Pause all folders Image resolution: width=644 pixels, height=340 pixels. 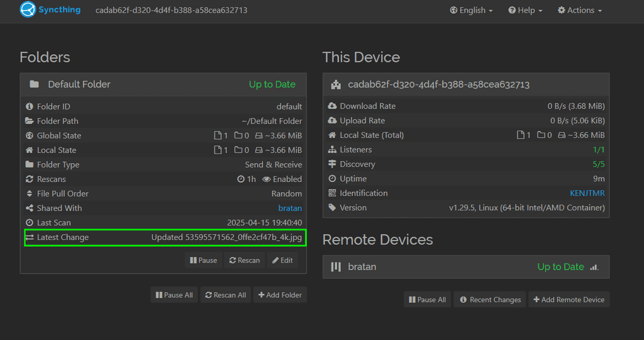pyautogui.click(x=174, y=295)
